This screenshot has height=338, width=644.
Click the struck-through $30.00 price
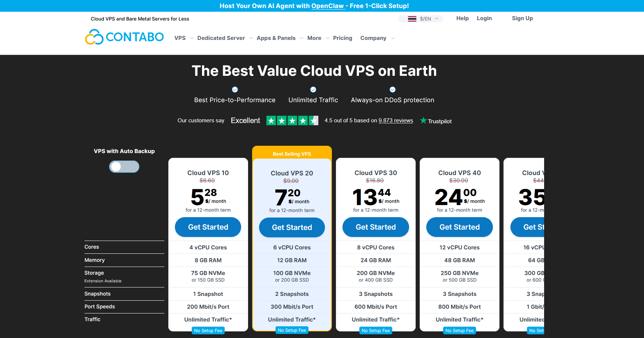click(x=458, y=181)
